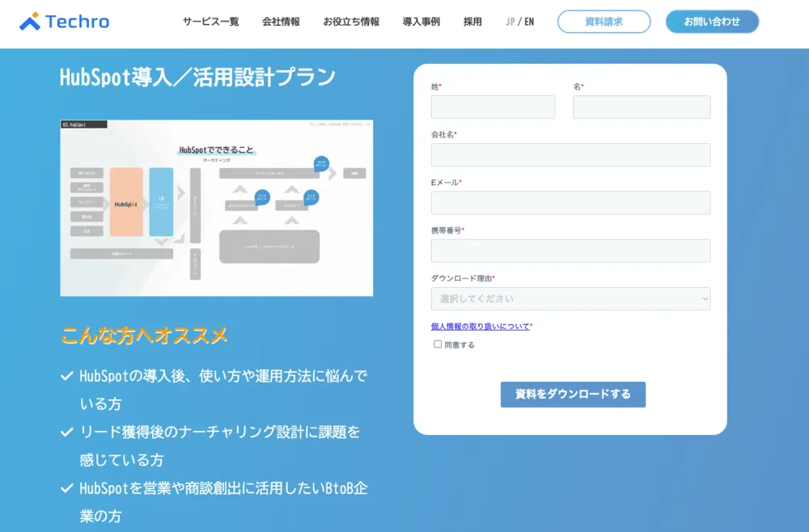Click the お問い合わせ button

712,22
